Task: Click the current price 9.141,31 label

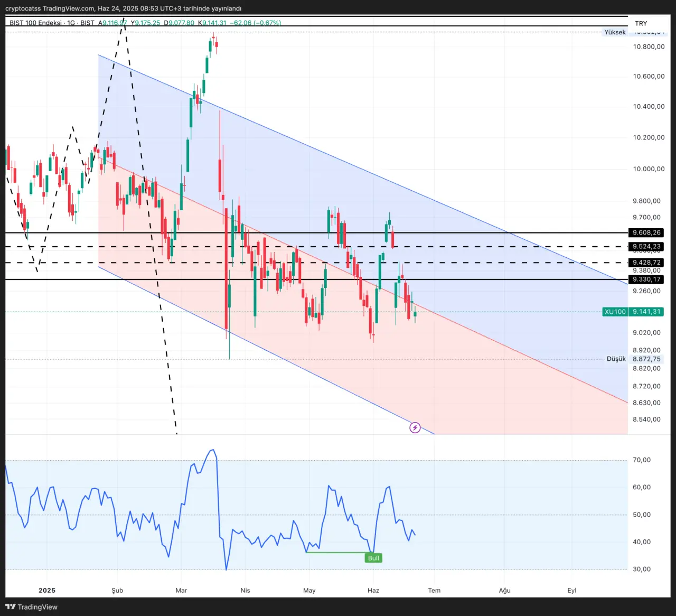Action: tap(647, 312)
